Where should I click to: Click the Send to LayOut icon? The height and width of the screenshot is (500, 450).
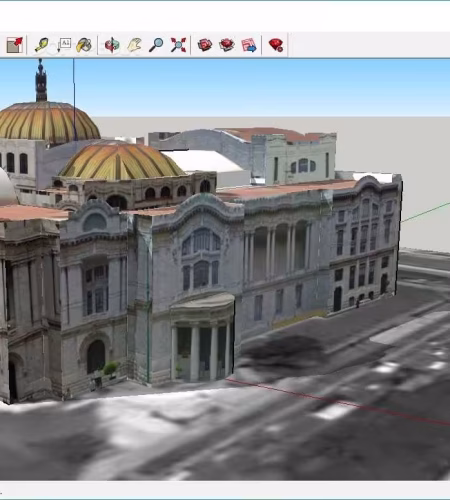tap(249, 45)
